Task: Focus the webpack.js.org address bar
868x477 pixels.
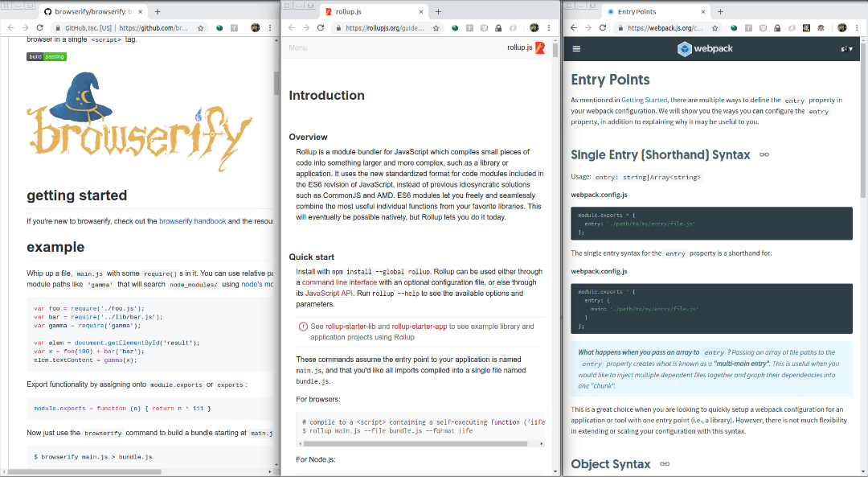Action: tap(668, 27)
